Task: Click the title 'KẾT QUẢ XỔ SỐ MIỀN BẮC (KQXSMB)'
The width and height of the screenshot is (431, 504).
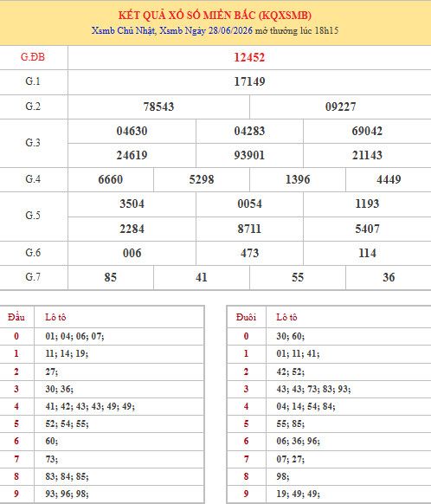Action: point(215,15)
